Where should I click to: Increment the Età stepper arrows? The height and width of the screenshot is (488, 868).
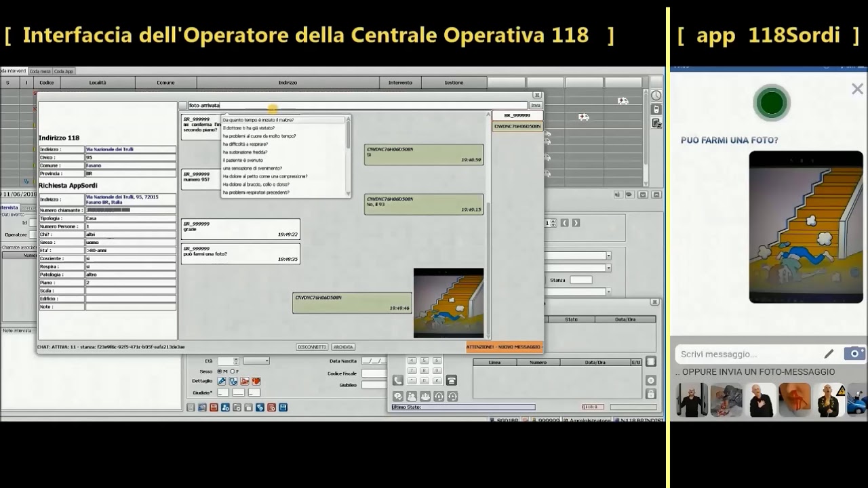pyautogui.click(x=237, y=361)
